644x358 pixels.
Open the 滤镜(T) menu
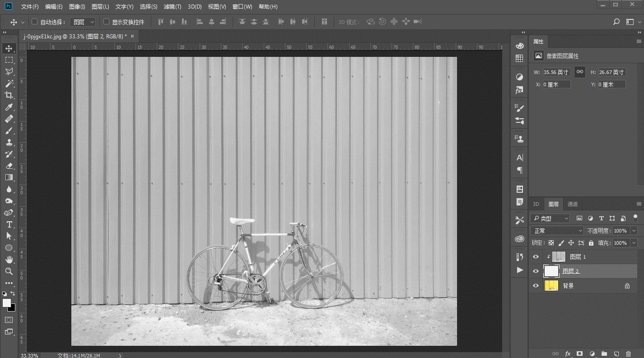coord(173,7)
